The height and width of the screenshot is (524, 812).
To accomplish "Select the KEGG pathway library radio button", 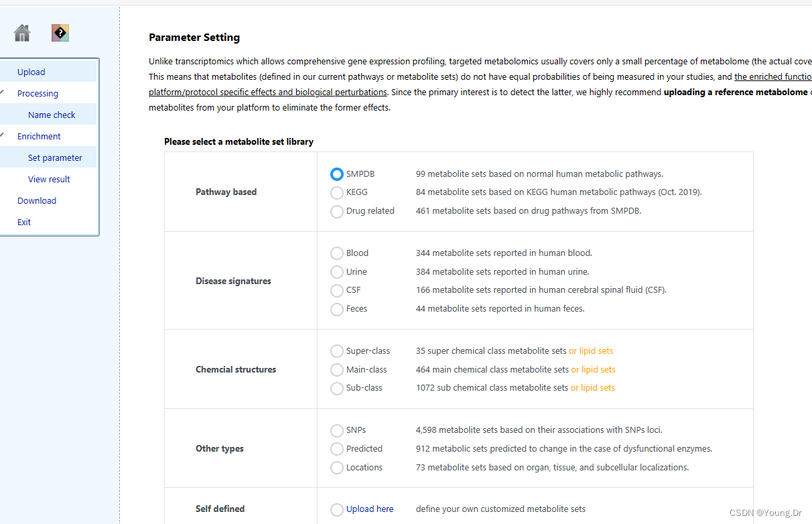I will (337, 193).
